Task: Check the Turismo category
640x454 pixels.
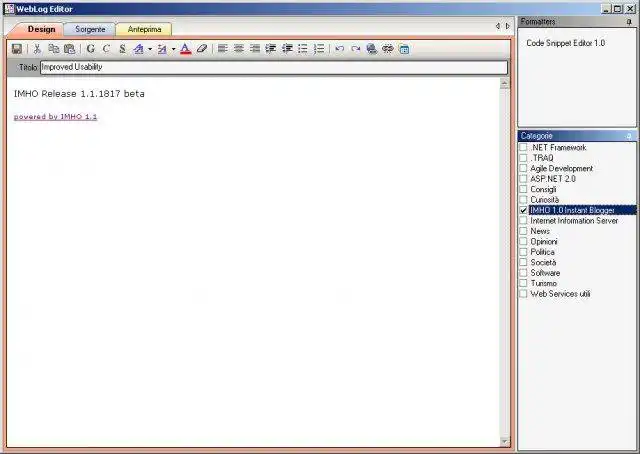Action: [523, 283]
